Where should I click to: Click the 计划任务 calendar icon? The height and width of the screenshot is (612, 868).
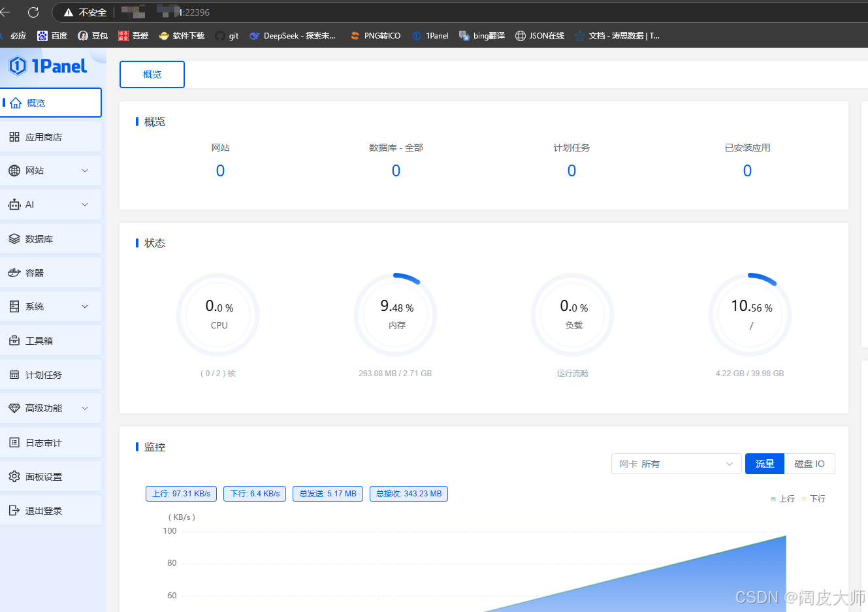(x=14, y=375)
